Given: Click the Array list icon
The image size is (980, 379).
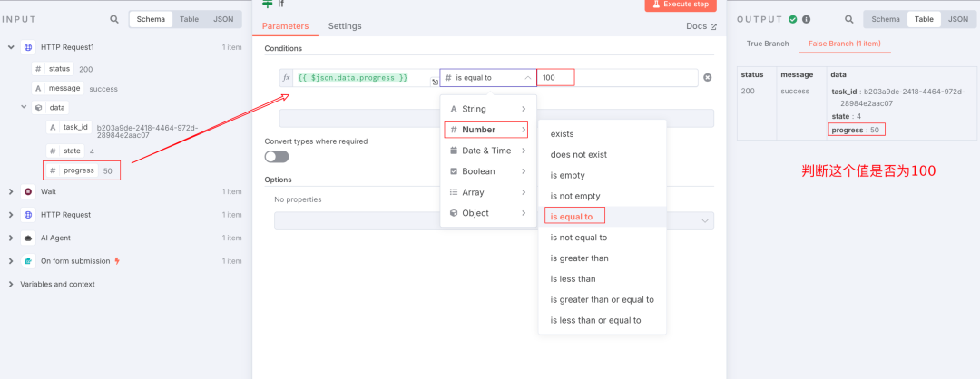Looking at the screenshot, I should pos(454,192).
